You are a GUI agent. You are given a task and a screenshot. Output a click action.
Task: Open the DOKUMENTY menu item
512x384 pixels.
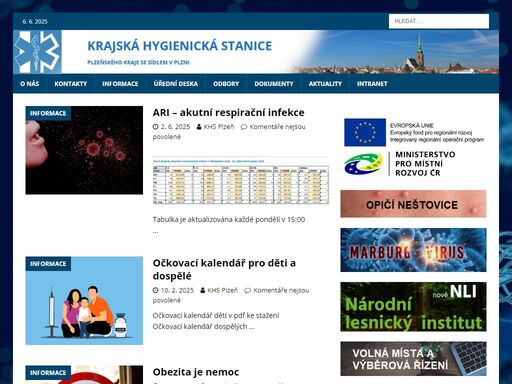[x=274, y=84]
